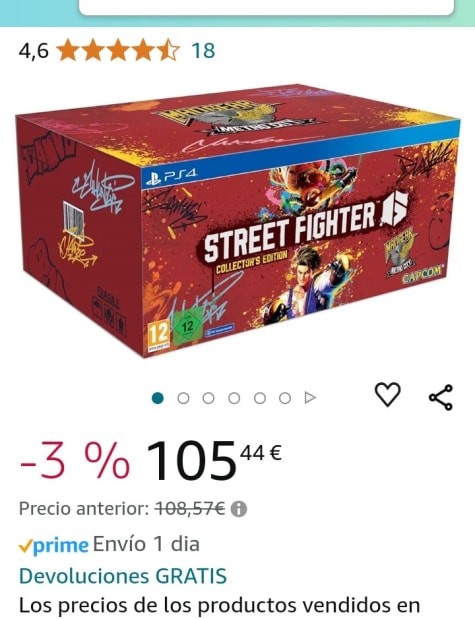Viewport: 475px width, 619px height.
Task: Select the fifth image carousel dot
Action: point(259,398)
